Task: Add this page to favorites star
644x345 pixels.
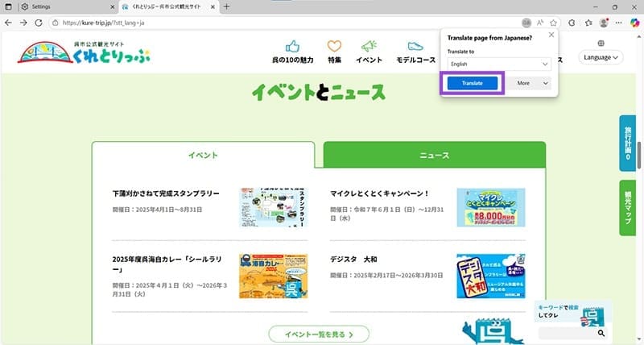Action: click(555, 23)
